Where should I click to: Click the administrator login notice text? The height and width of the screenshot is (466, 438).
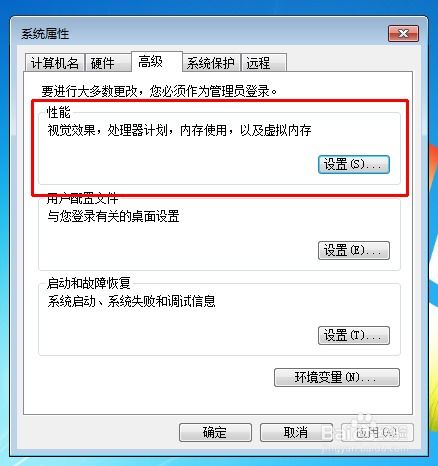(159, 91)
